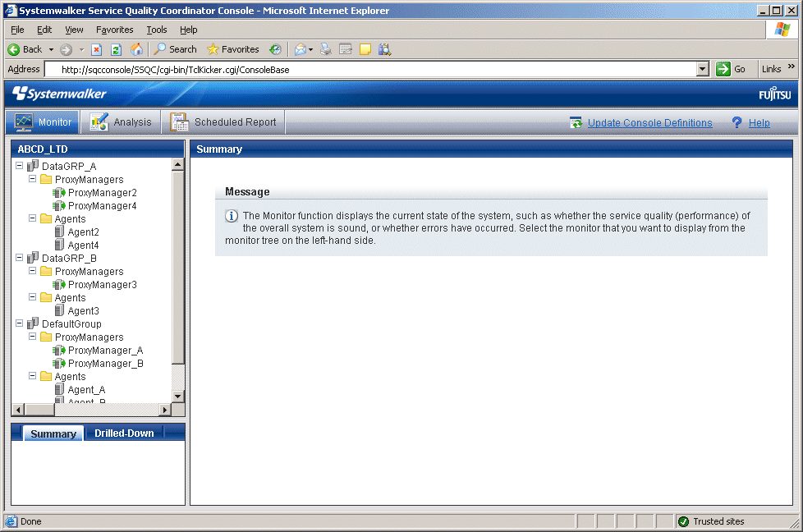This screenshot has height=532, width=803.
Task: Collapse ProxyManagers folder under DataGRP_A
Action: point(32,179)
